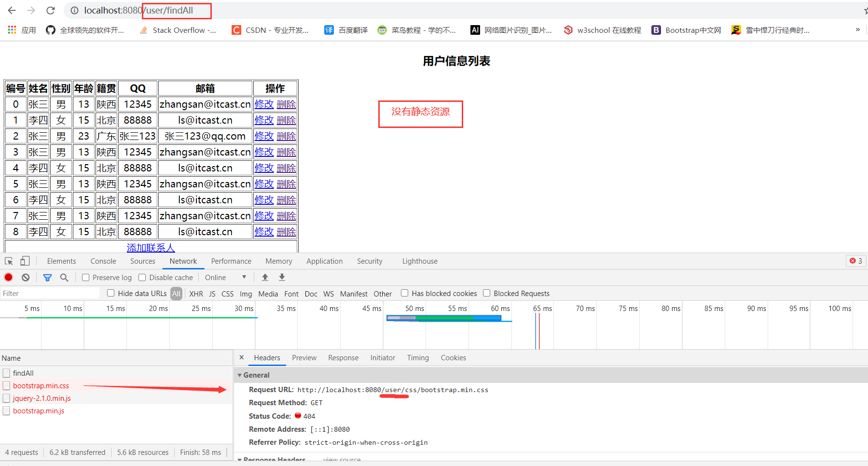Viewport: 868px width, 466px height.
Task: Open the Response tab of the request
Action: (343, 358)
